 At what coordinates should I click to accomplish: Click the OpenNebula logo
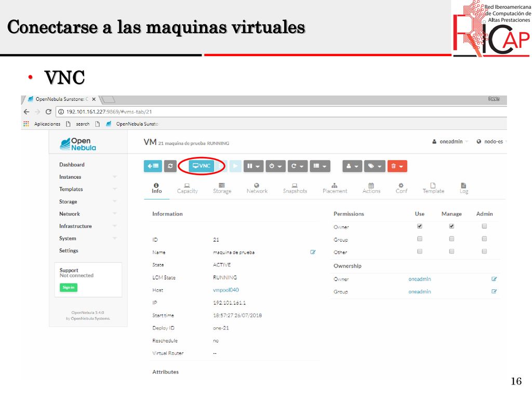point(78,144)
